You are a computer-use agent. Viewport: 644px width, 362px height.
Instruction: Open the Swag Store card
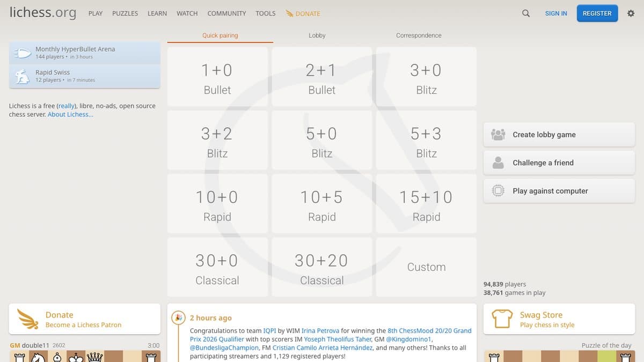click(x=559, y=319)
